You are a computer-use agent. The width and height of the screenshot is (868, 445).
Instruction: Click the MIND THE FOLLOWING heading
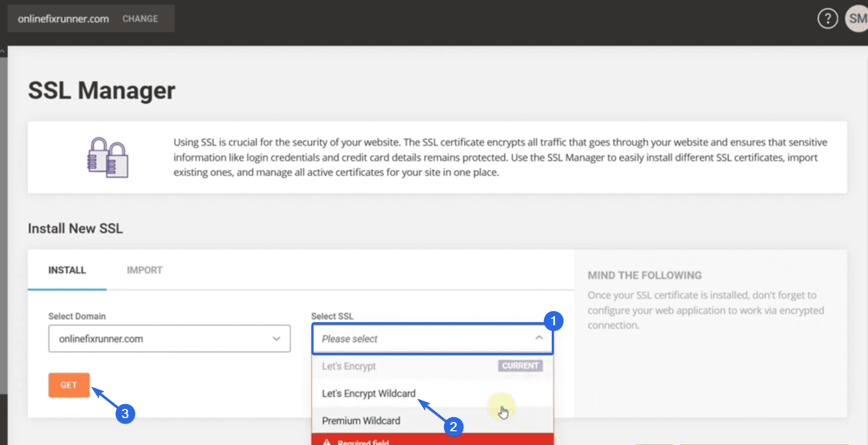(x=645, y=275)
